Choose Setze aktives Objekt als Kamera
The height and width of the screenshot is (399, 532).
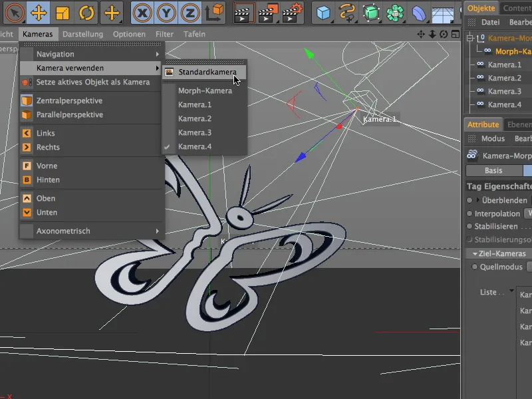92,82
